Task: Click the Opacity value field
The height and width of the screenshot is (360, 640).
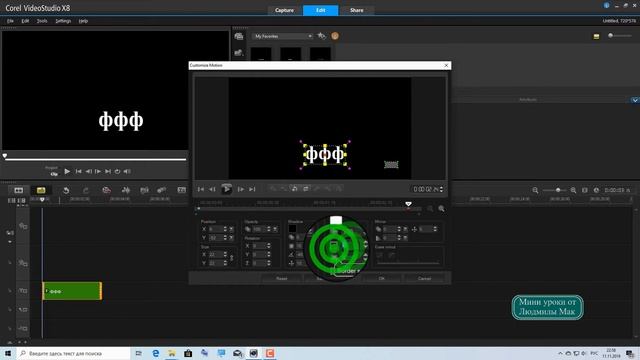Action: (x=259, y=229)
